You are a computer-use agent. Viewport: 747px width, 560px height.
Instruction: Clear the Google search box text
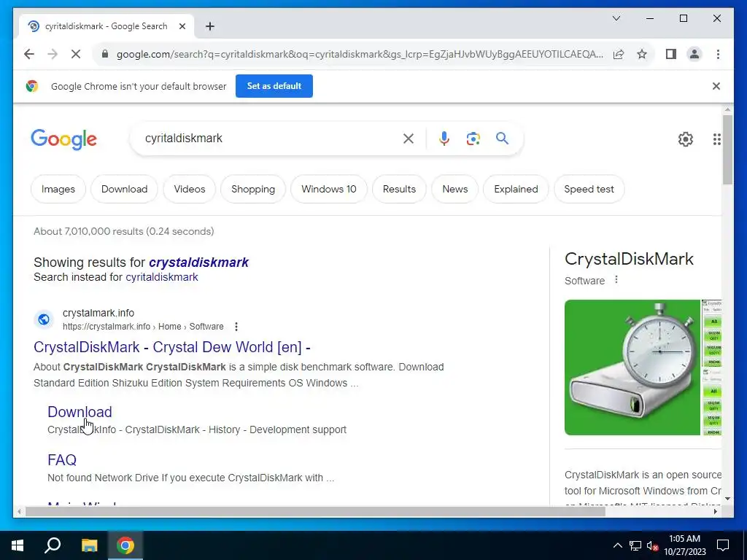point(409,139)
